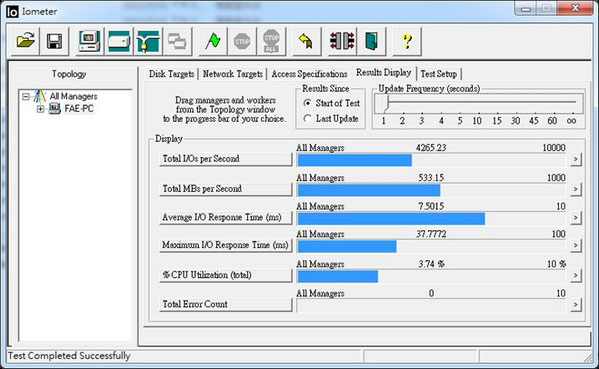Open help question mark icon
This screenshot has height=369, width=599.
407,40
